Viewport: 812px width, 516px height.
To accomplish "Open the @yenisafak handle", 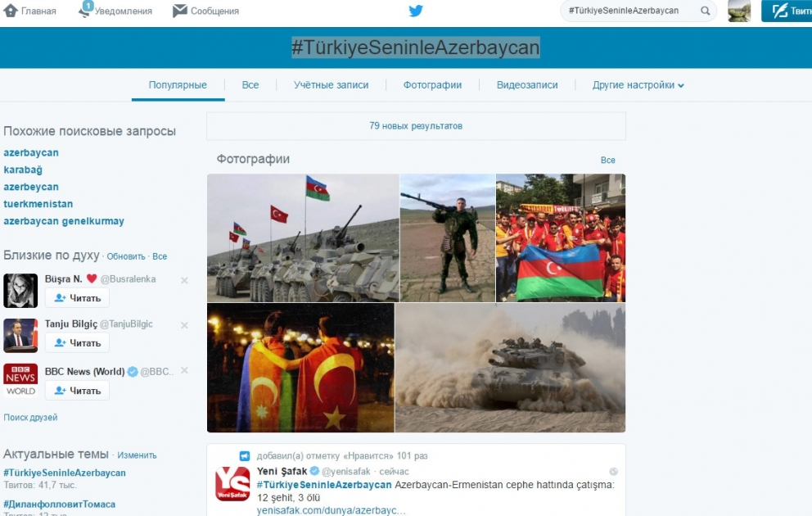I will [346, 472].
